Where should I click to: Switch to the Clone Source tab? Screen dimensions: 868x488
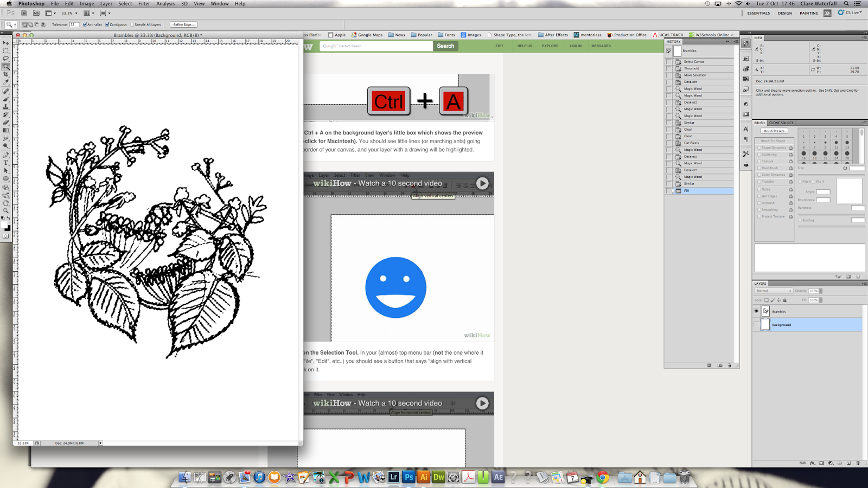point(781,123)
